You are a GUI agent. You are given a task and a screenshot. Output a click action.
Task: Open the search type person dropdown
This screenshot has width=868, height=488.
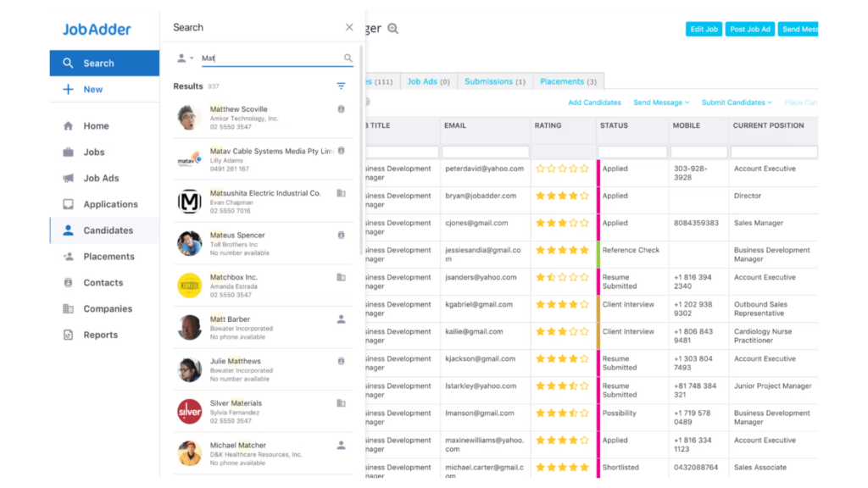tap(185, 58)
